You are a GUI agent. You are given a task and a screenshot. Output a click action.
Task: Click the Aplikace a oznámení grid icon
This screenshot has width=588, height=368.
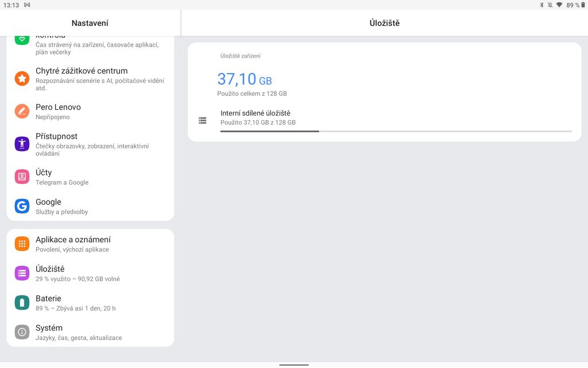pyautogui.click(x=21, y=243)
